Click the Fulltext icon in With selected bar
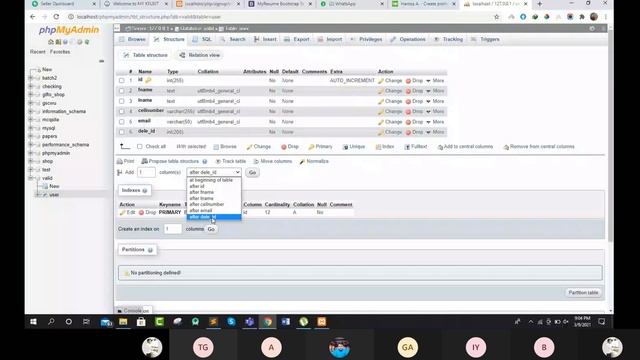 click(x=407, y=147)
